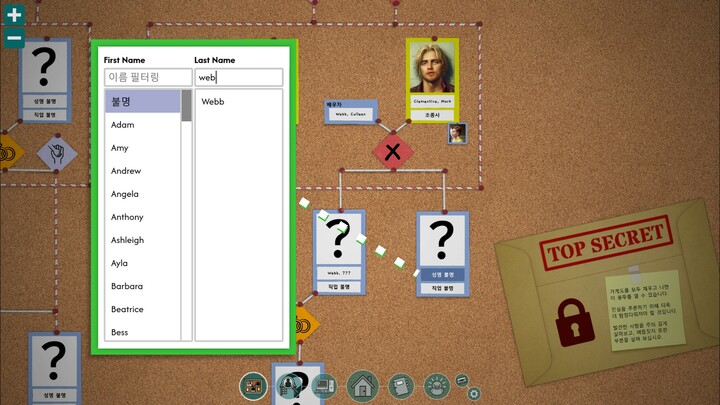Select the highlighted '불명' first name entry
This screenshot has width=720, height=405.
pyautogui.click(x=142, y=101)
